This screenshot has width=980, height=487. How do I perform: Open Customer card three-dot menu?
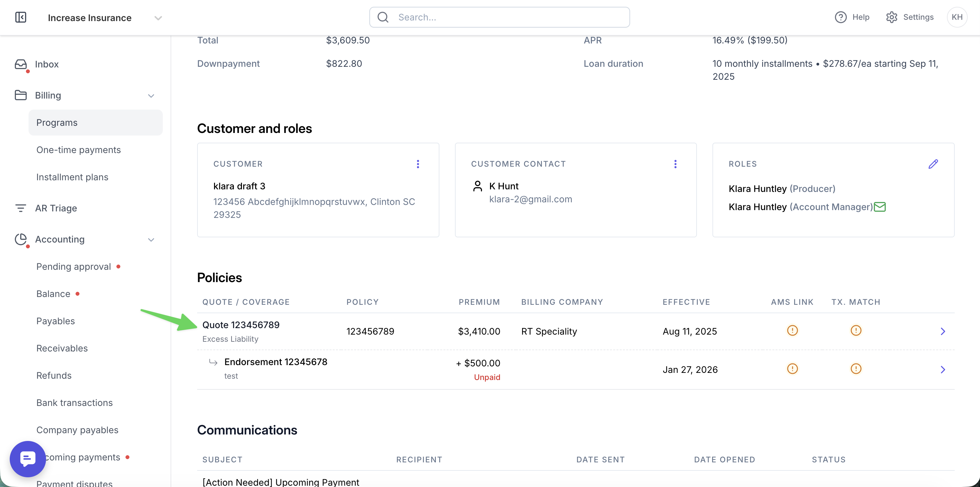pyautogui.click(x=418, y=164)
